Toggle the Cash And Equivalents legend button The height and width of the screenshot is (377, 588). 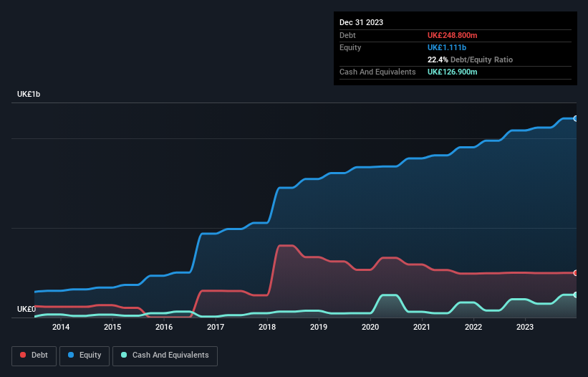coord(165,355)
